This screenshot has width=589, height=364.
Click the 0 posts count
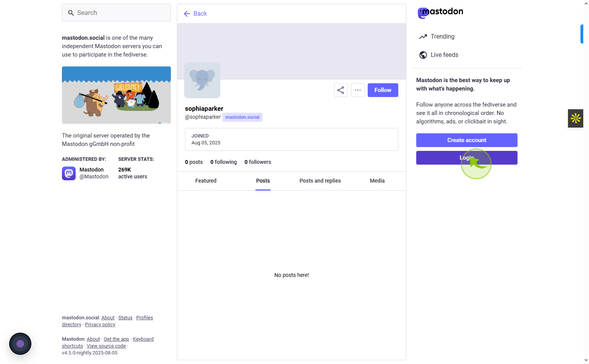194,162
